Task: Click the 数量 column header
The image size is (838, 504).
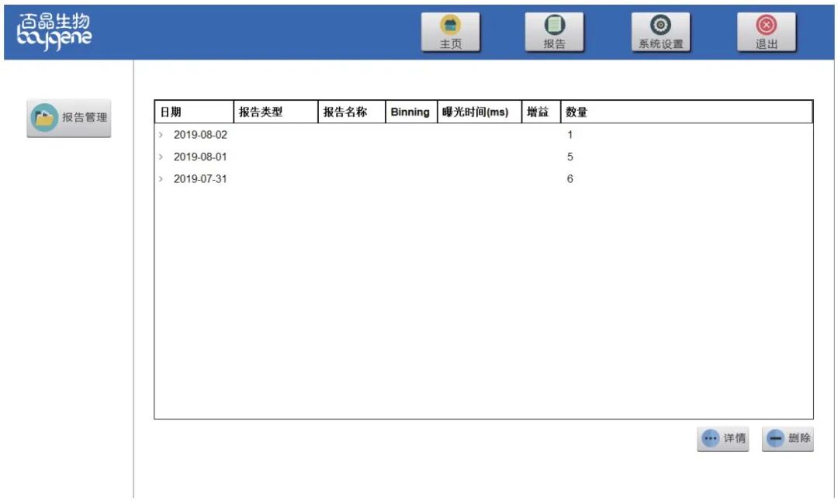Action: [687, 112]
